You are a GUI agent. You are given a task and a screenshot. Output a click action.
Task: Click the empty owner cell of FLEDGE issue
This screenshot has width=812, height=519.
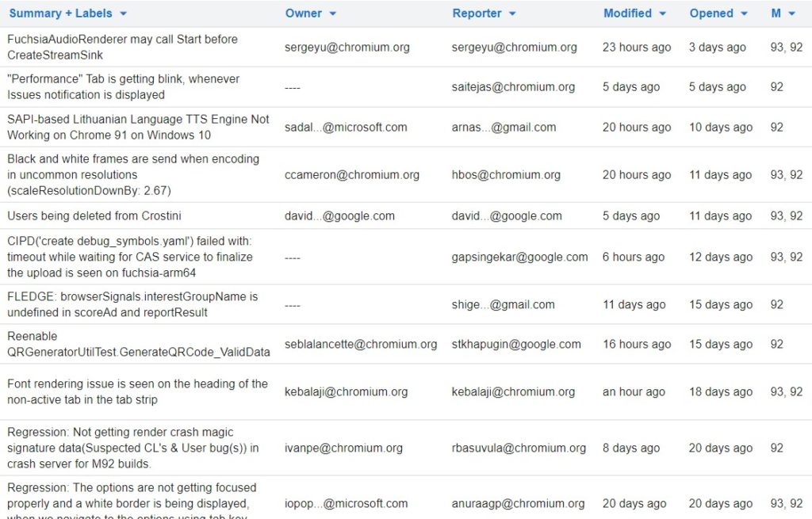pos(293,305)
